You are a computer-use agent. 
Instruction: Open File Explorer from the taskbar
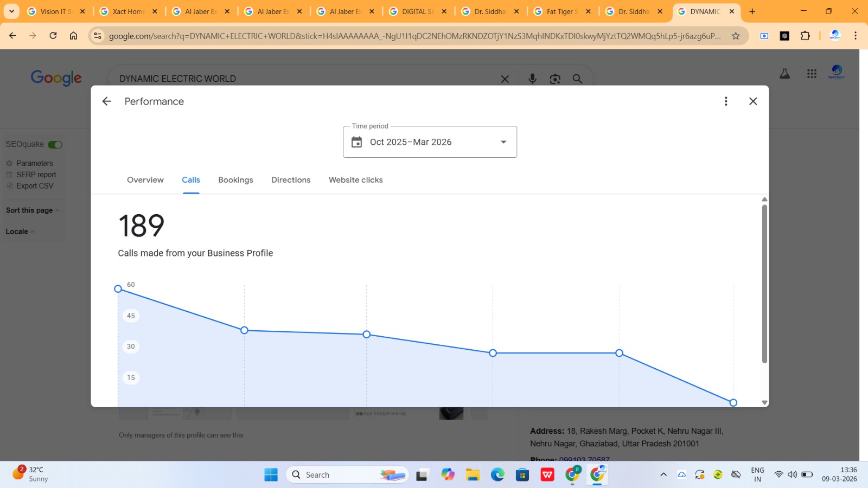click(473, 475)
